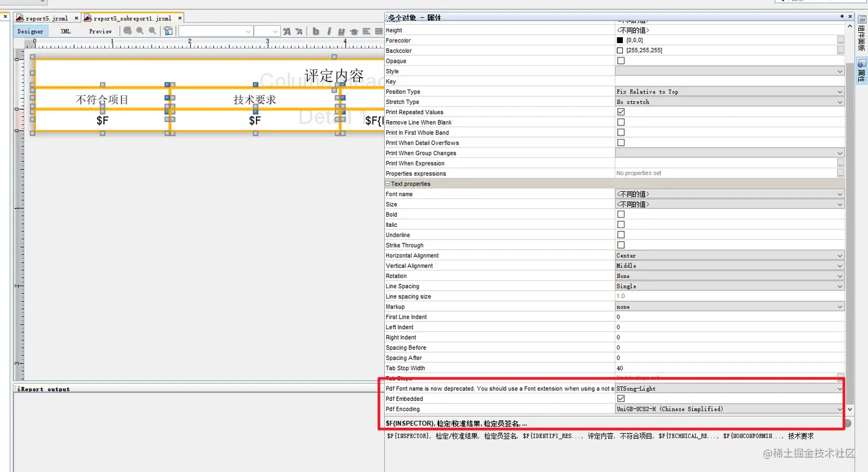This screenshot has height=472, width=868.
Task: Align text left toolbar icon
Action: click(x=366, y=32)
